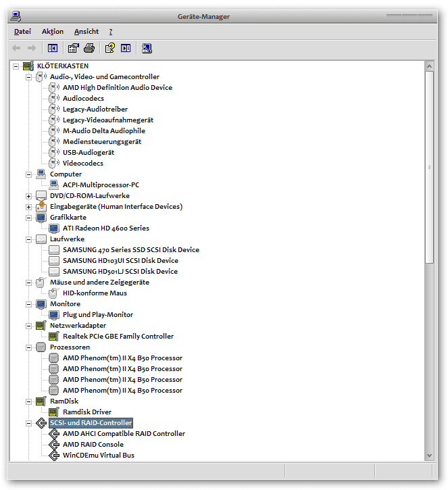The width and height of the screenshot is (448, 490).
Task: Click the Back arrow toolbar button
Action: (x=16, y=48)
